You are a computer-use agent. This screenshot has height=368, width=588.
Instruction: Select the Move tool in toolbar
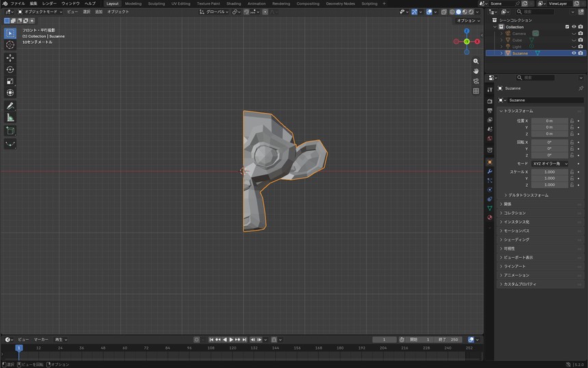(x=10, y=57)
